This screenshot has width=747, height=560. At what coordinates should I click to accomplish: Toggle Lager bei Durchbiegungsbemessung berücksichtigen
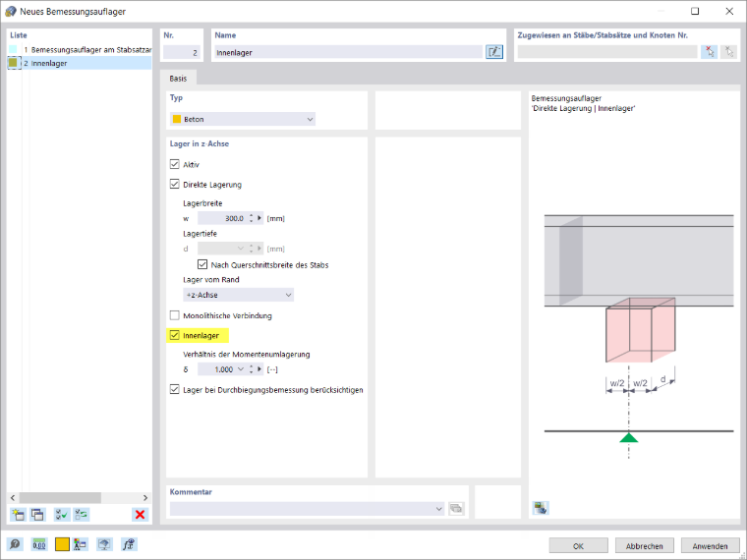(175, 389)
